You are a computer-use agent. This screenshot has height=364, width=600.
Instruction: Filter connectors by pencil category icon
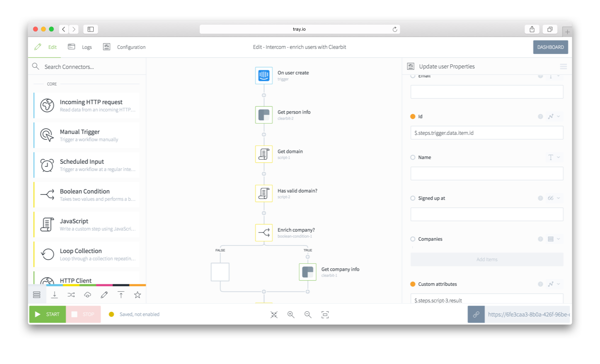pos(104,295)
